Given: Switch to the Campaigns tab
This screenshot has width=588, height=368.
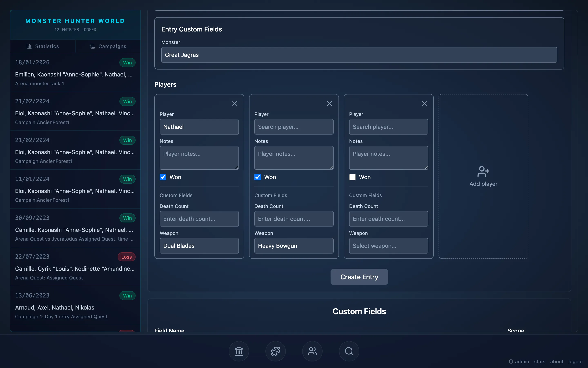Looking at the screenshot, I should point(108,46).
